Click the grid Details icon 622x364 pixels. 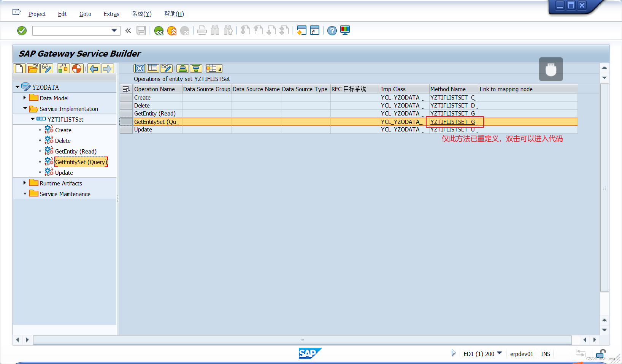[153, 68]
